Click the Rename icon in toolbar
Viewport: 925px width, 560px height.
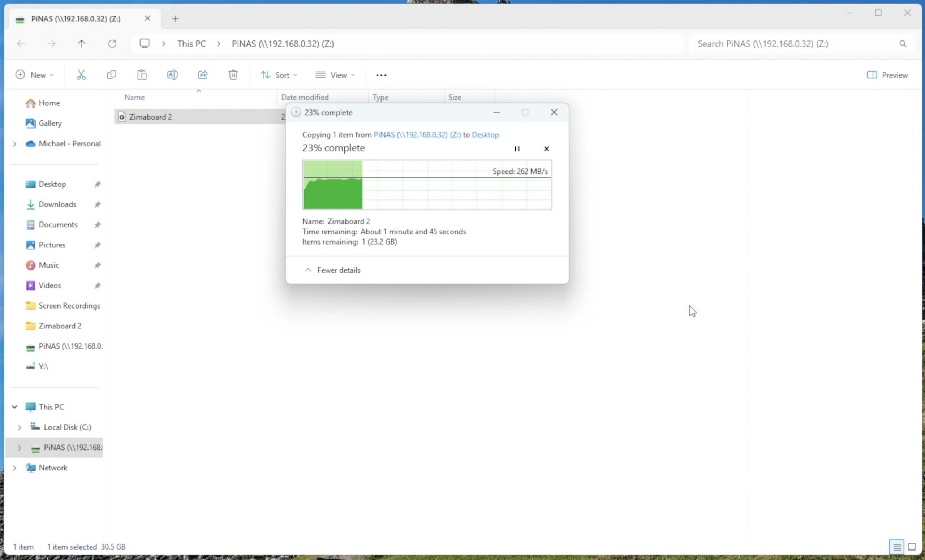point(172,75)
